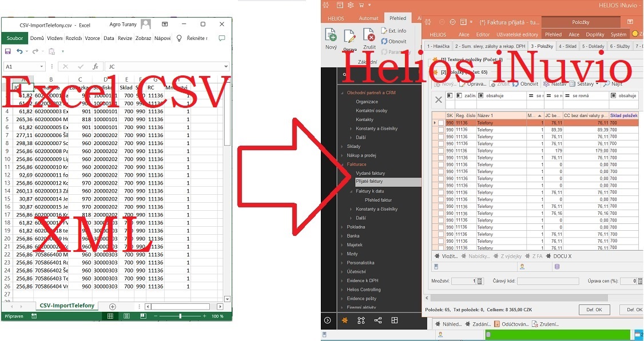Switch to tab 1 - Hlavička

[438, 46]
